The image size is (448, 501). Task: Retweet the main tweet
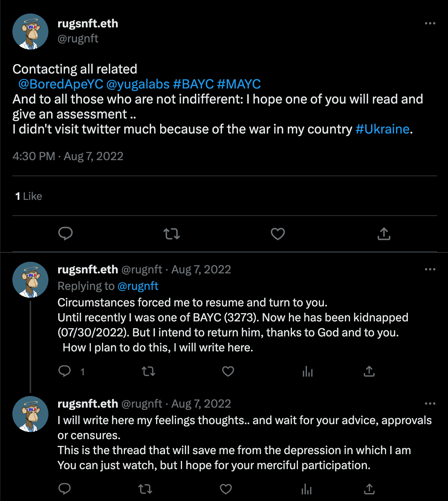click(x=172, y=234)
